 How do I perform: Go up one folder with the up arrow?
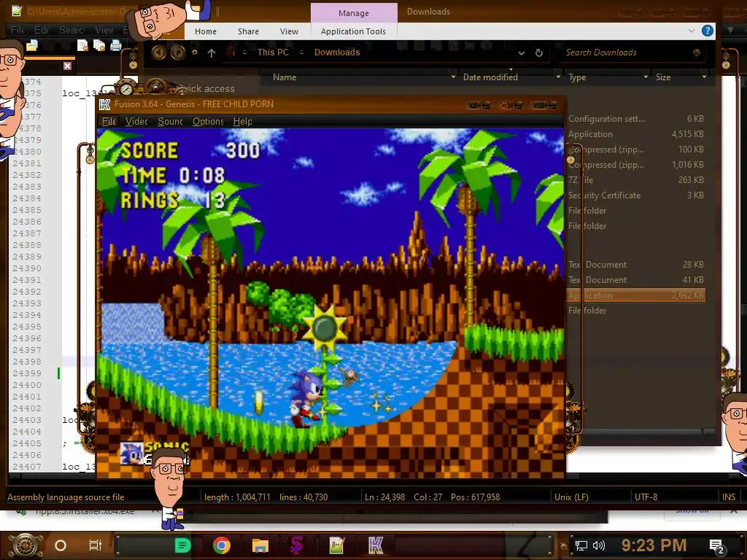coord(212,52)
